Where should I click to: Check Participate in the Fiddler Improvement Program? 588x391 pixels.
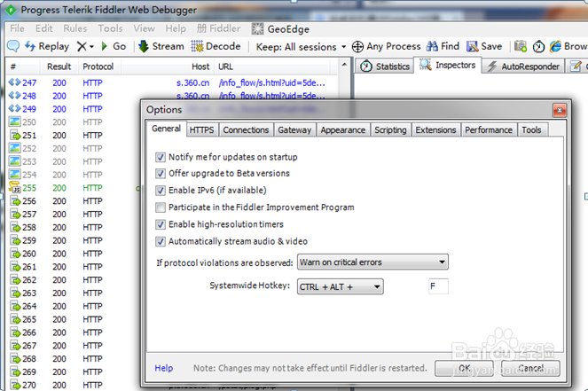(x=161, y=207)
